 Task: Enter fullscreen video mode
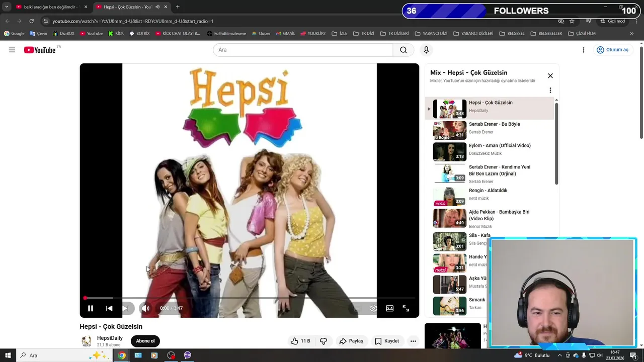point(406,308)
